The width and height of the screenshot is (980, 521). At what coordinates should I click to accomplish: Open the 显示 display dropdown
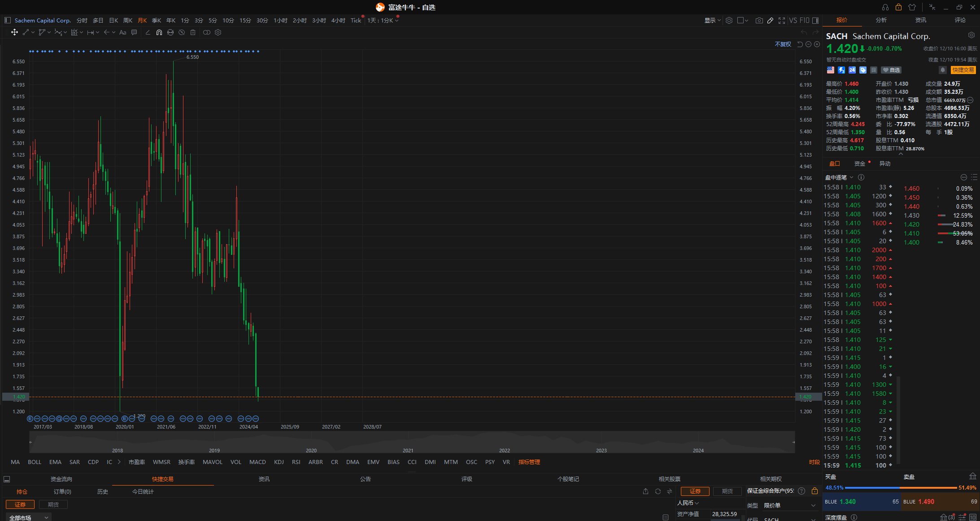[712, 21]
